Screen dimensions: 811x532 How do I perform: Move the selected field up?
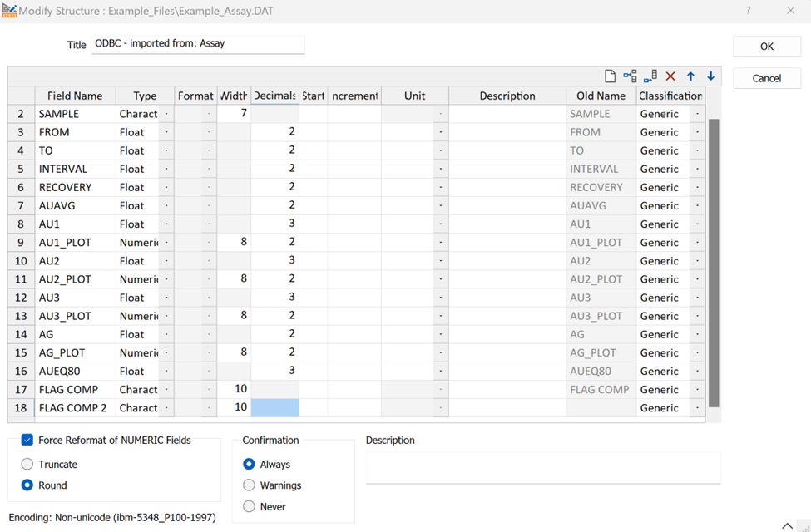(x=690, y=76)
